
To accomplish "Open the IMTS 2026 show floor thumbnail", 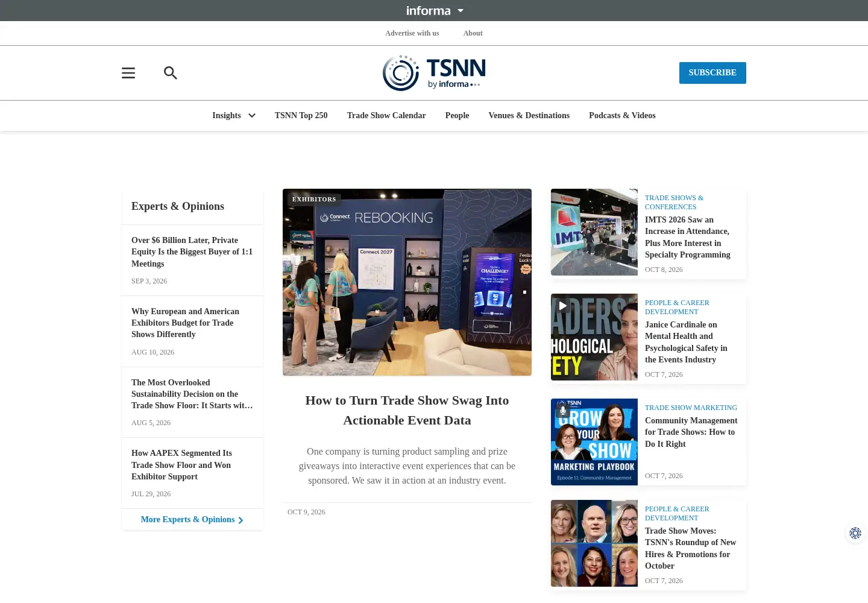I will click(594, 232).
